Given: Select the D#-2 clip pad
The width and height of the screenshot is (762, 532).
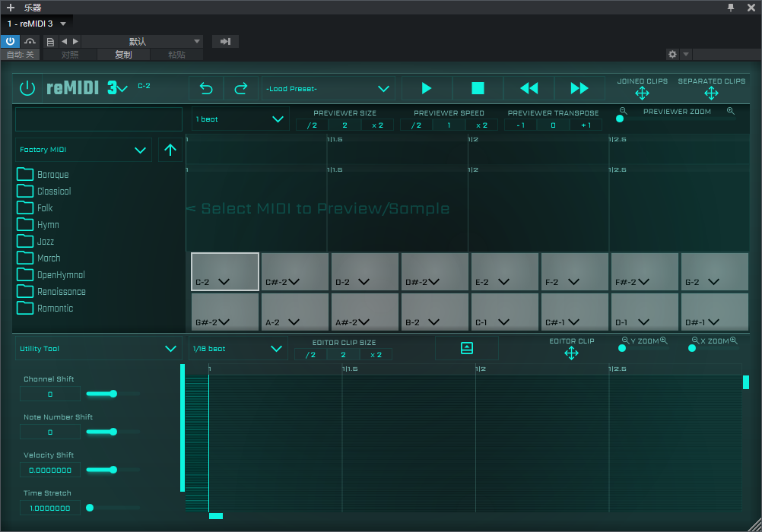Looking at the screenshot, I should coord(435,271).
